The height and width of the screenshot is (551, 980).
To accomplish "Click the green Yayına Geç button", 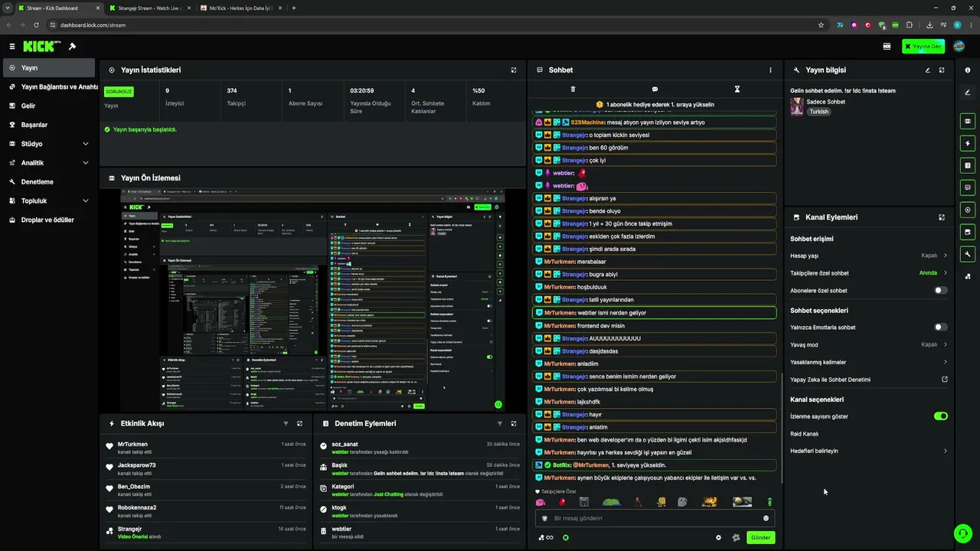I will 923,47.
